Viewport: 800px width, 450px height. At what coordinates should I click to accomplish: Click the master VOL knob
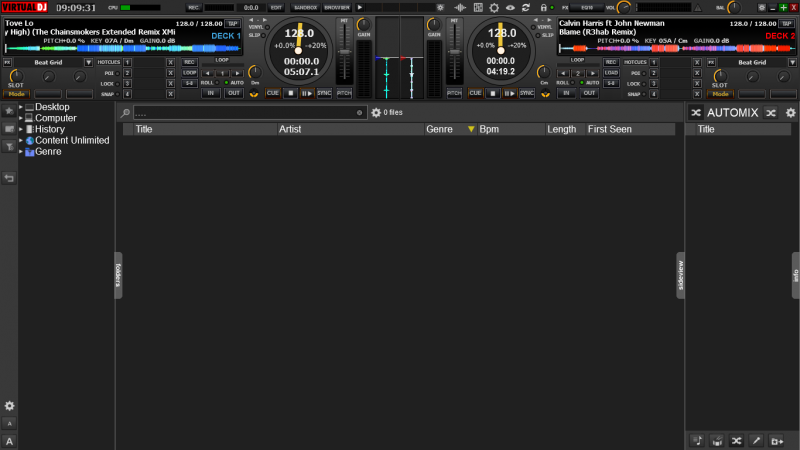tap(623, 8)
